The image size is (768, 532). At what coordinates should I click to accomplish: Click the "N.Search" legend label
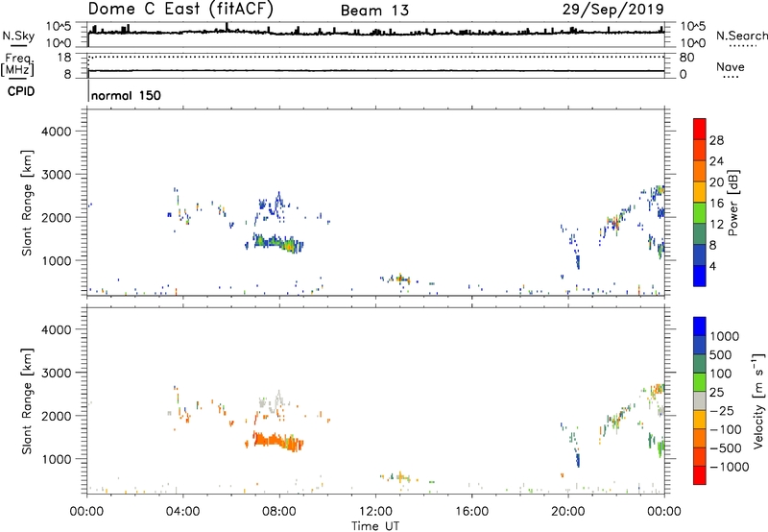tap(741, 36)
